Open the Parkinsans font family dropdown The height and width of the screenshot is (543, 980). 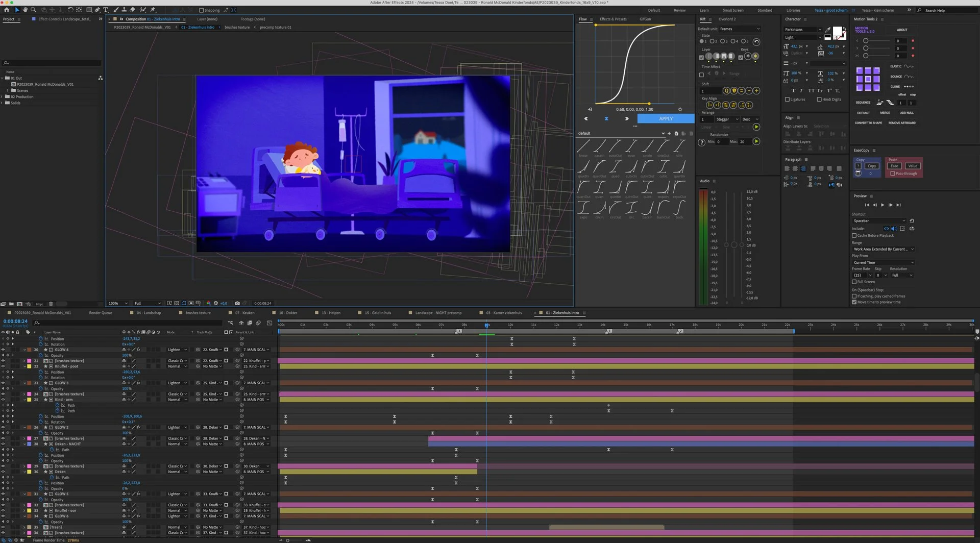pyautogui.click(x=803, y=30)
